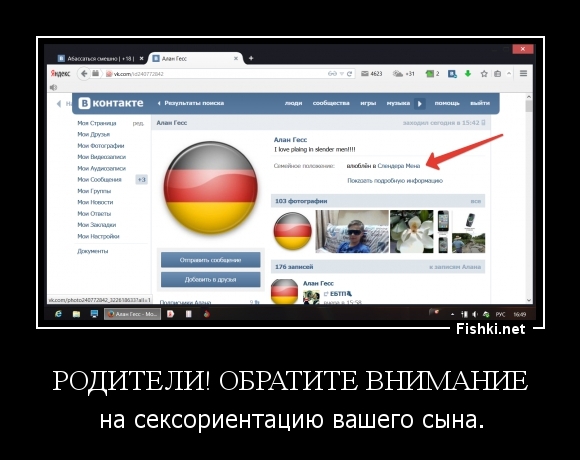Screen dimensions: 580x460
Task: Open the taskbar icon right of Firefox
Action: click(171, 314)
